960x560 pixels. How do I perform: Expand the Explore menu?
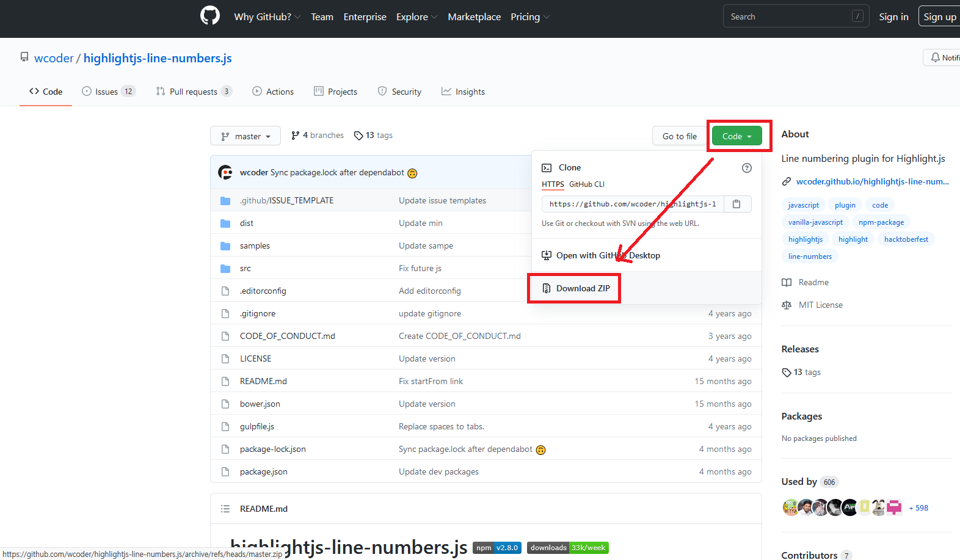tap(416, 16)
